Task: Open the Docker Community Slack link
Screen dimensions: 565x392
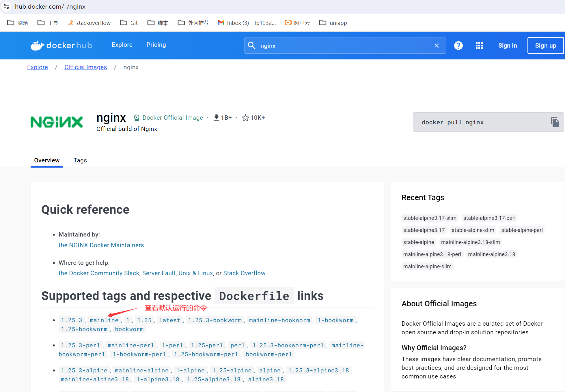Action: [99, 273]
